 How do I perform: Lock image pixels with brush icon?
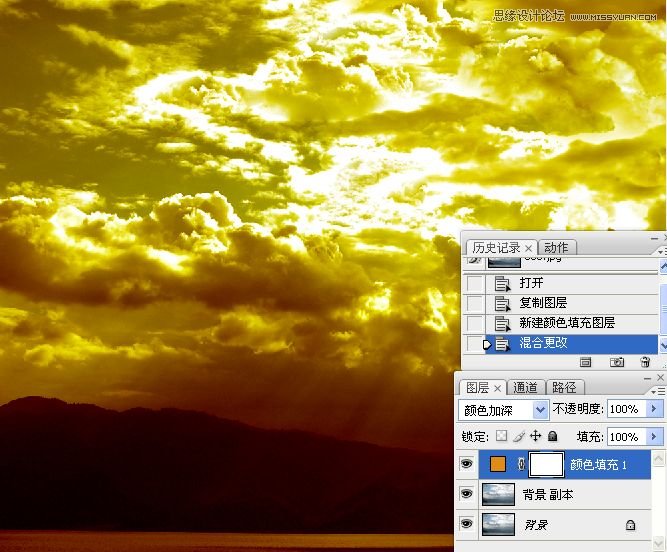click(519, 436)
